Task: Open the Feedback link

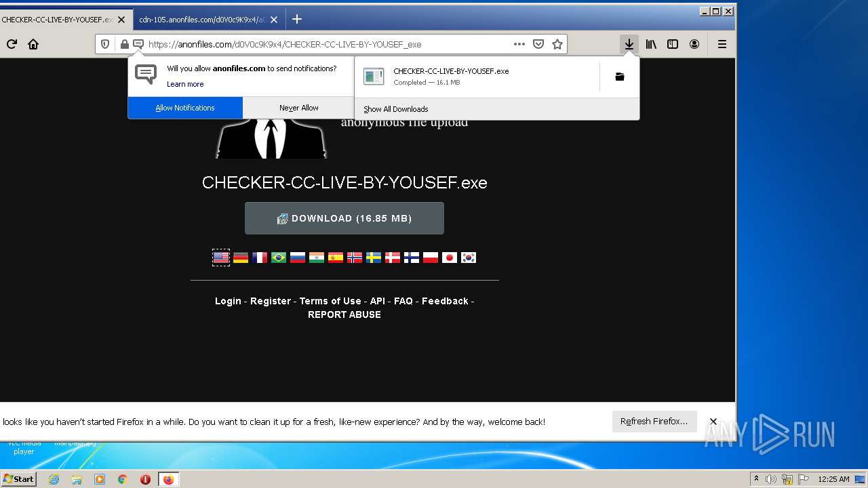Action: tap(445, 301)
